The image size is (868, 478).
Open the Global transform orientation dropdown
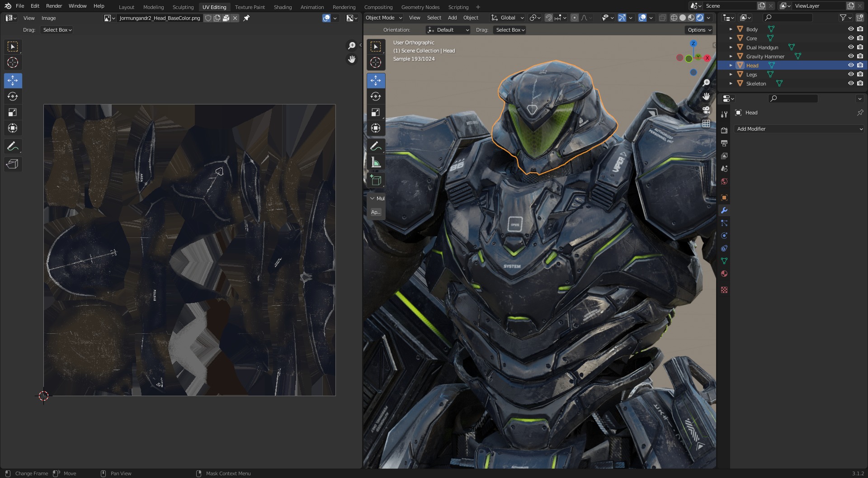pyautogui.click(x=508, y=18)
